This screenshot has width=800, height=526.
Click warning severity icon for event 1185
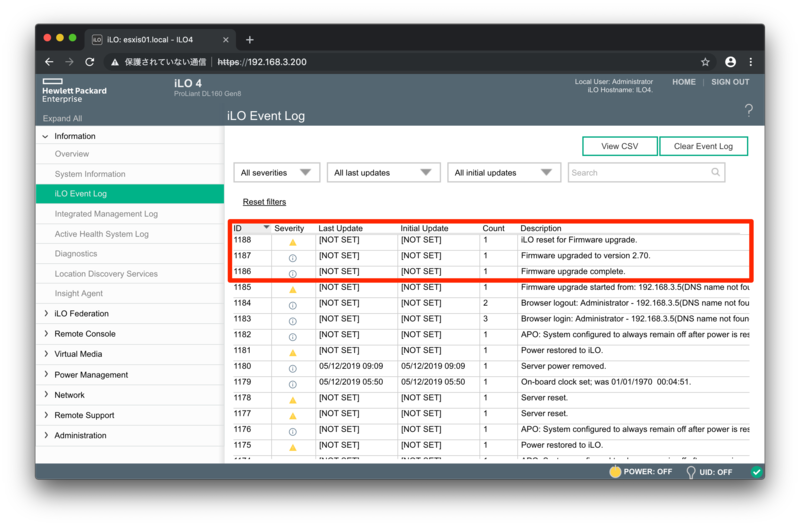(293, 290)
